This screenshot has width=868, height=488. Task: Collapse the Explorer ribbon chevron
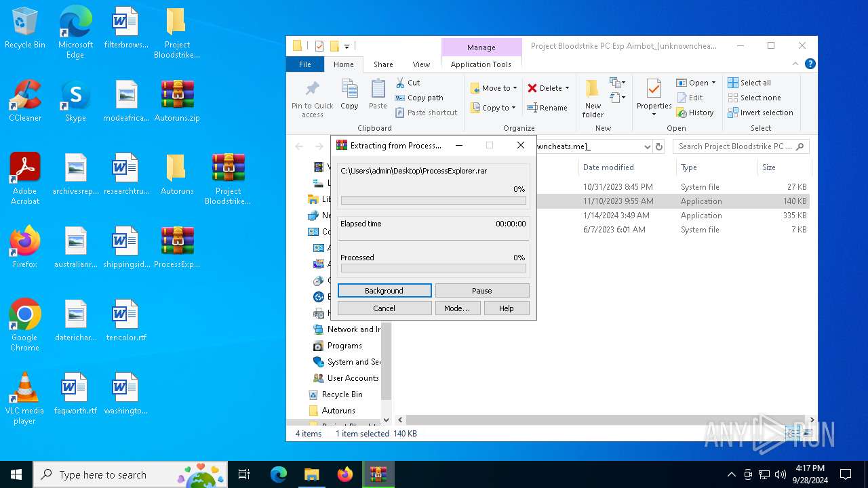(795, 64)
